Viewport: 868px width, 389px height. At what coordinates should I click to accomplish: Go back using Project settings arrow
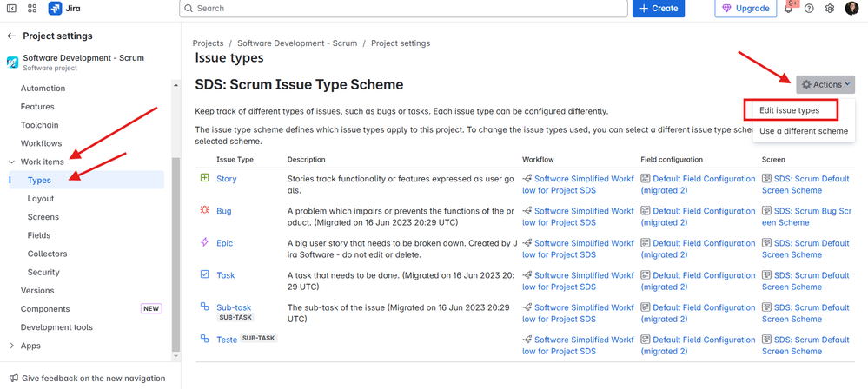[11, 36]
